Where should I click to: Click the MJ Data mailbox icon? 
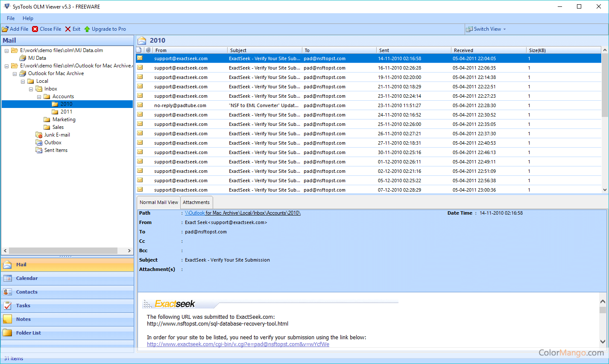(x=23, y=58)
